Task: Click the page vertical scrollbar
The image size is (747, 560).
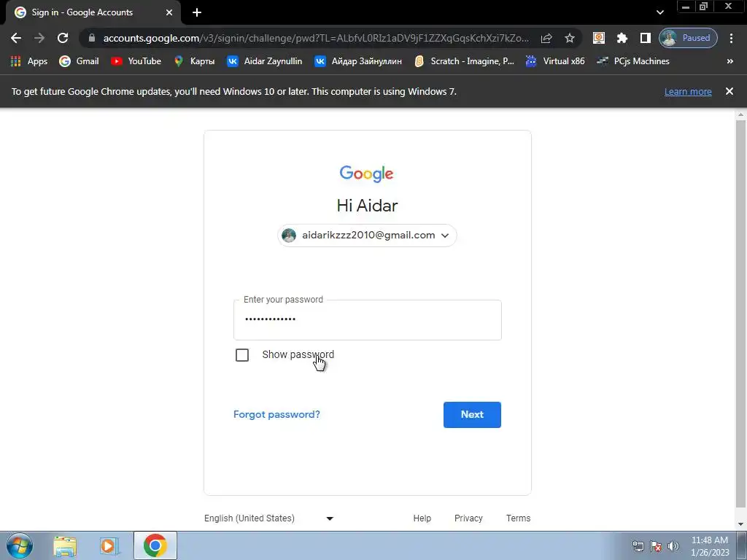Action: (x=740, y=314)
